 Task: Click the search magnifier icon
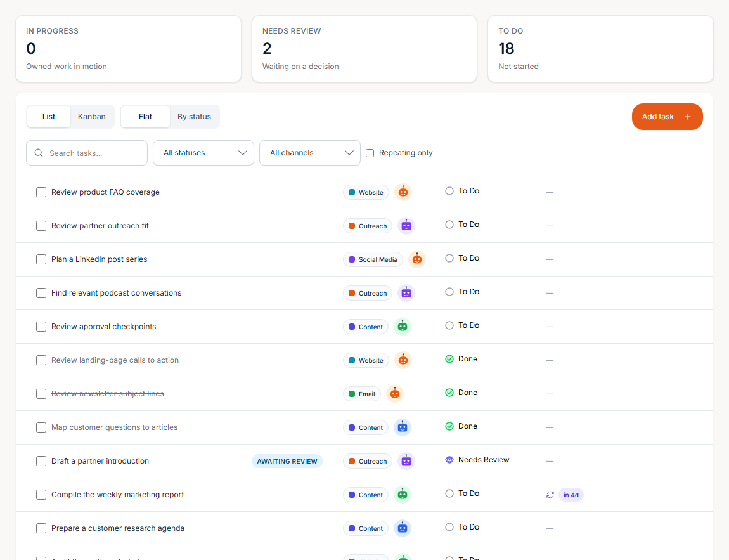pyautogui.click(x=39, y=153)
